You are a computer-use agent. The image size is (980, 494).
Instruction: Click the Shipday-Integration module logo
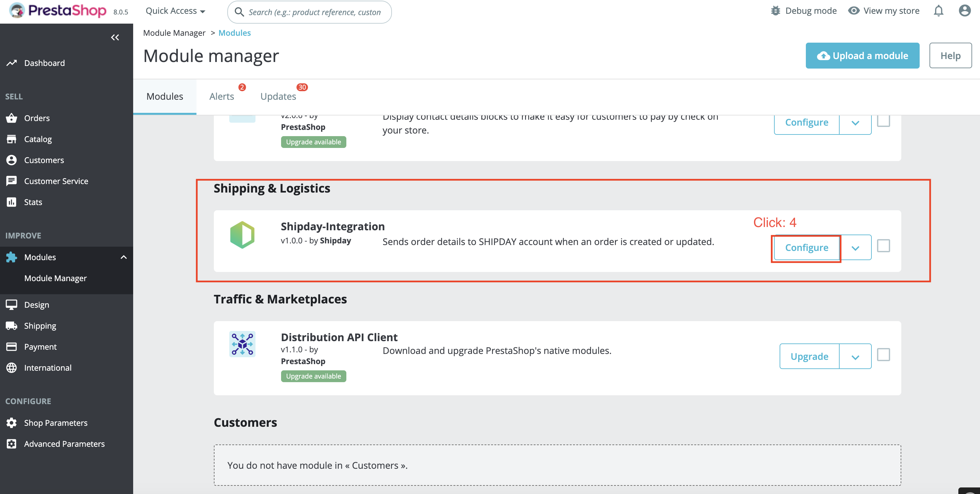242,235
